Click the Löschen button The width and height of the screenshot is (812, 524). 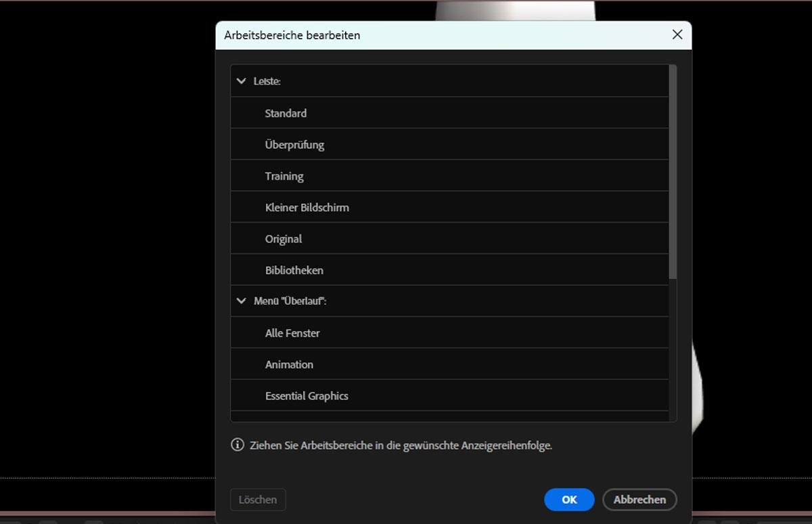(258, 500)
